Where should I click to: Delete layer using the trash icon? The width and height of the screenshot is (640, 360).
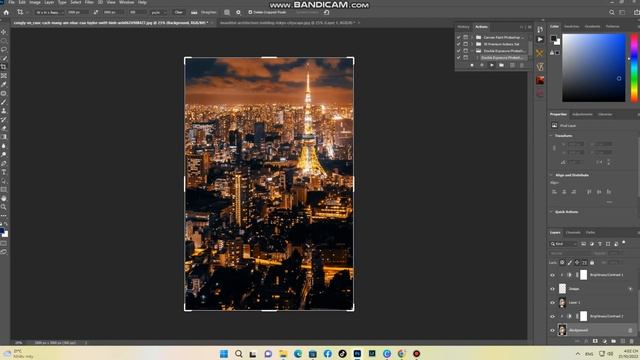tap(632, 341)
